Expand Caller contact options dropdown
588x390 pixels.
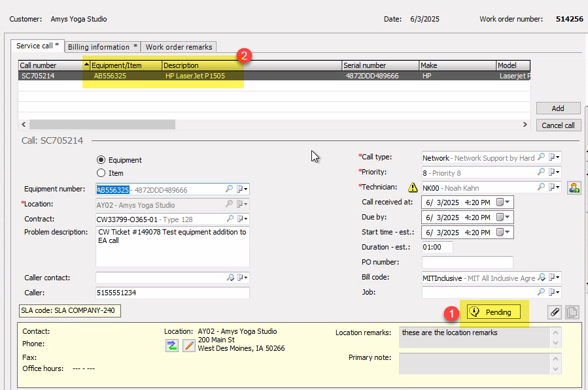click(242, 277)
